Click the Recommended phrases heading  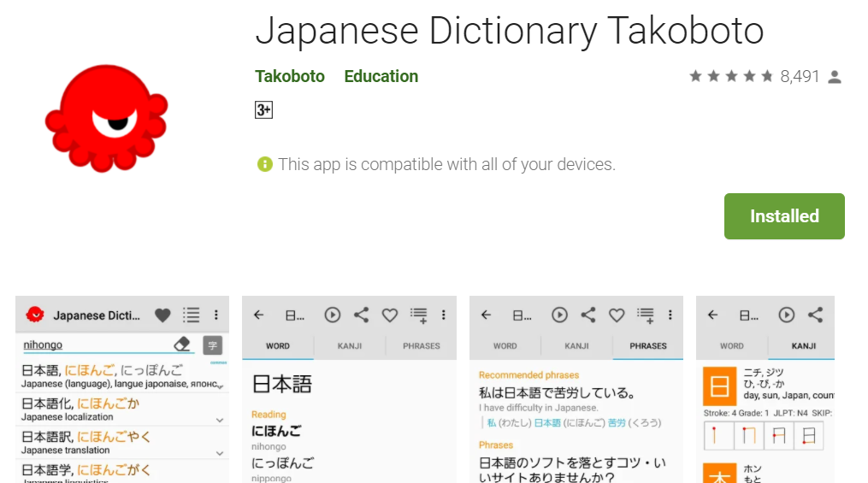pyautogui.click(x=528, y=375)
